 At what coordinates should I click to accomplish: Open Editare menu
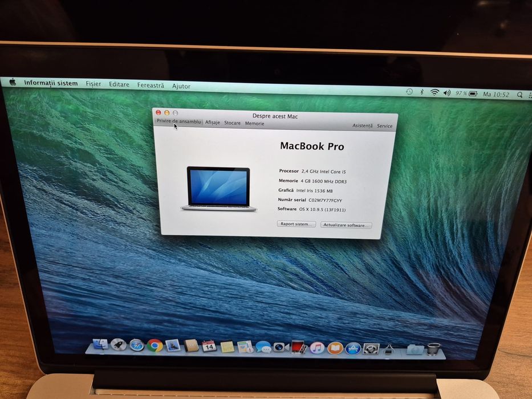[x=119, y=84]
